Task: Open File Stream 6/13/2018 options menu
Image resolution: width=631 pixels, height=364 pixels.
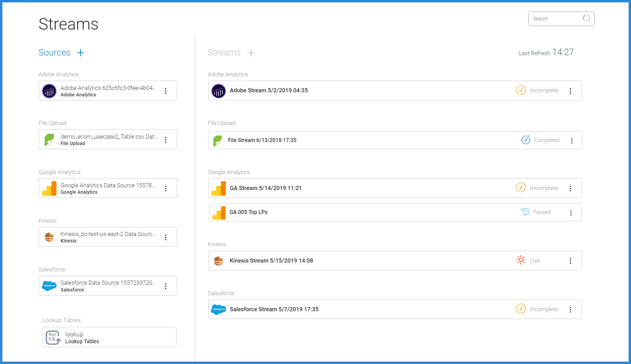Action: click(x=572, y=141)
